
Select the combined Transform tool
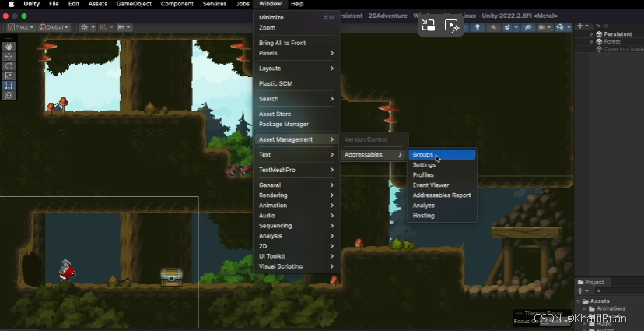point(9,95)
